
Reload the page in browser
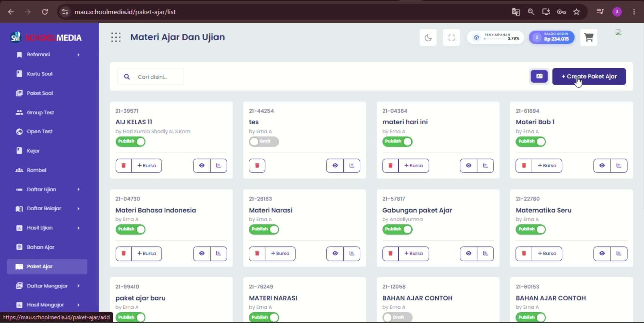45,12
